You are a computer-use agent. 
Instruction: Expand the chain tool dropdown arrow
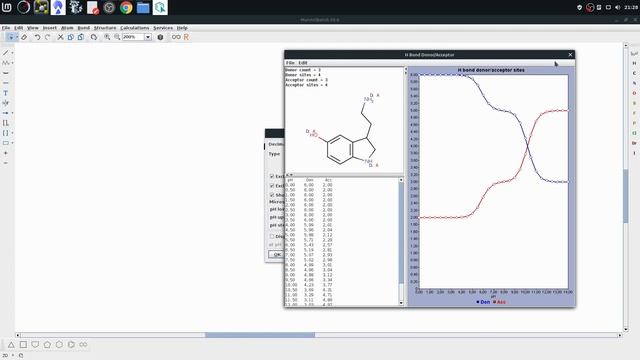tap(12, 63)
